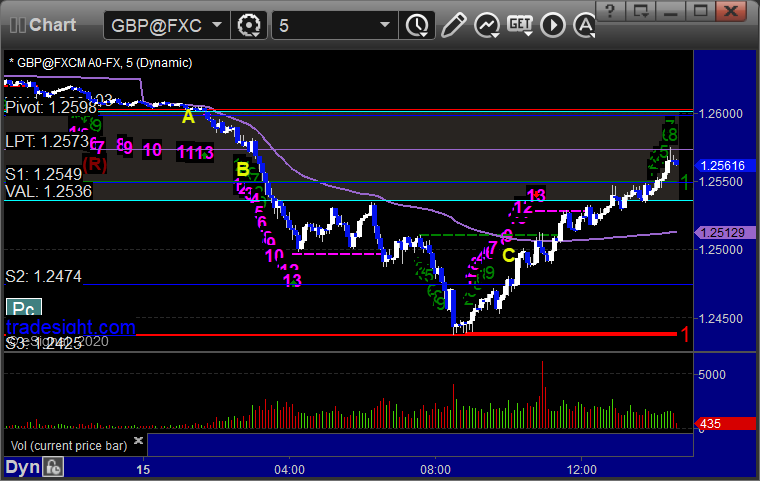Open the tradesight.com link
760x481 pixels.
coord(71,327)
